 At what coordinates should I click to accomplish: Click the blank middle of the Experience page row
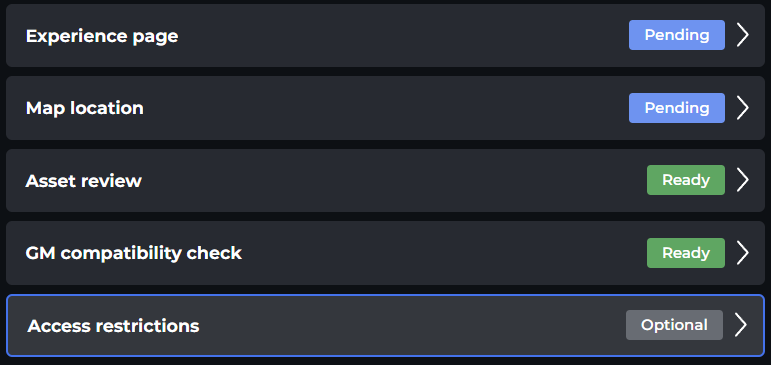click(x=403, y=35)
